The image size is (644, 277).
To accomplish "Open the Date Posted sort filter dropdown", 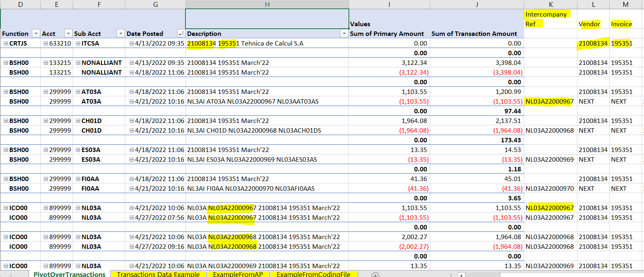I will tap(181, 33).
